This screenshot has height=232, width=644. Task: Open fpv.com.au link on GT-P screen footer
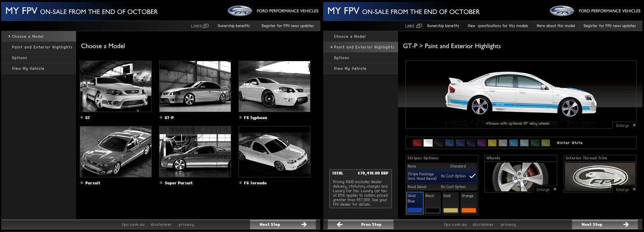(x=454, y=225)
